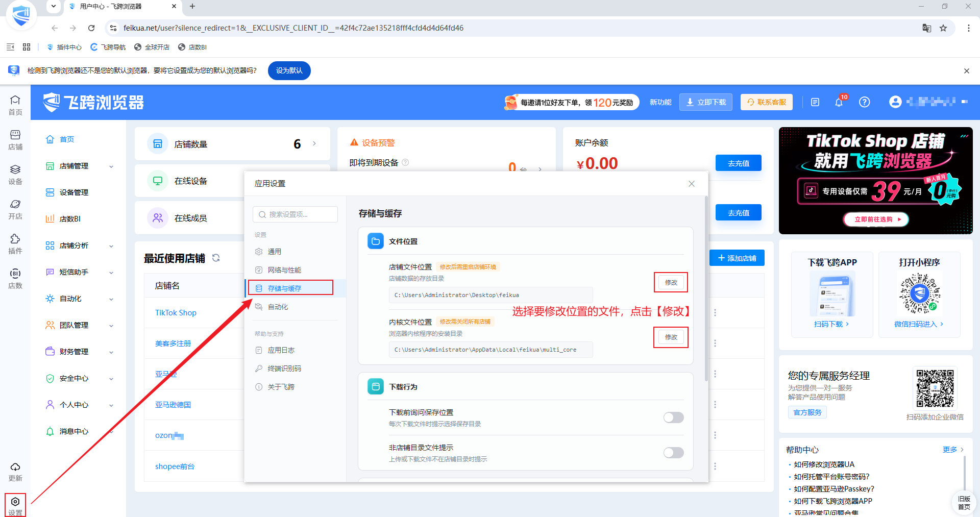This screenshot has height=517, width=980.
Task: Open the 全球开店 bookmark
Action: coord(152,47)
